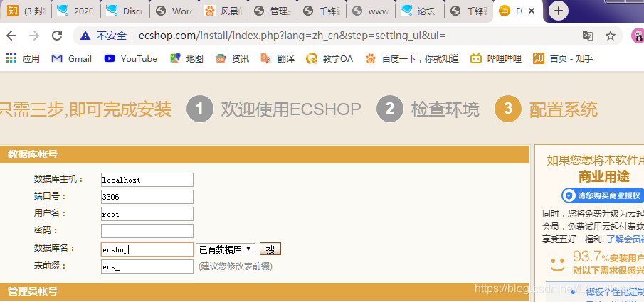Viewport: 644px width, 302px height.
Task: Switch to the 论坛 tab
Action: point(420,11)
